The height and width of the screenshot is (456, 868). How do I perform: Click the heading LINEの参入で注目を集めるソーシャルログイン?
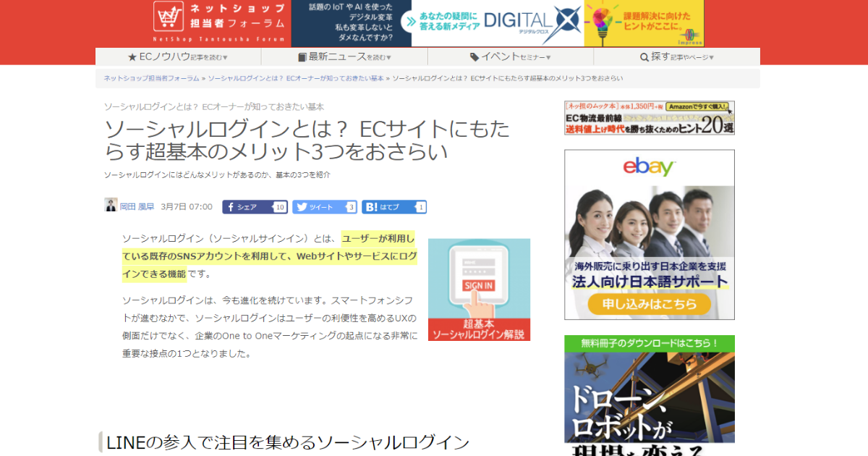[x=288, y=442]
